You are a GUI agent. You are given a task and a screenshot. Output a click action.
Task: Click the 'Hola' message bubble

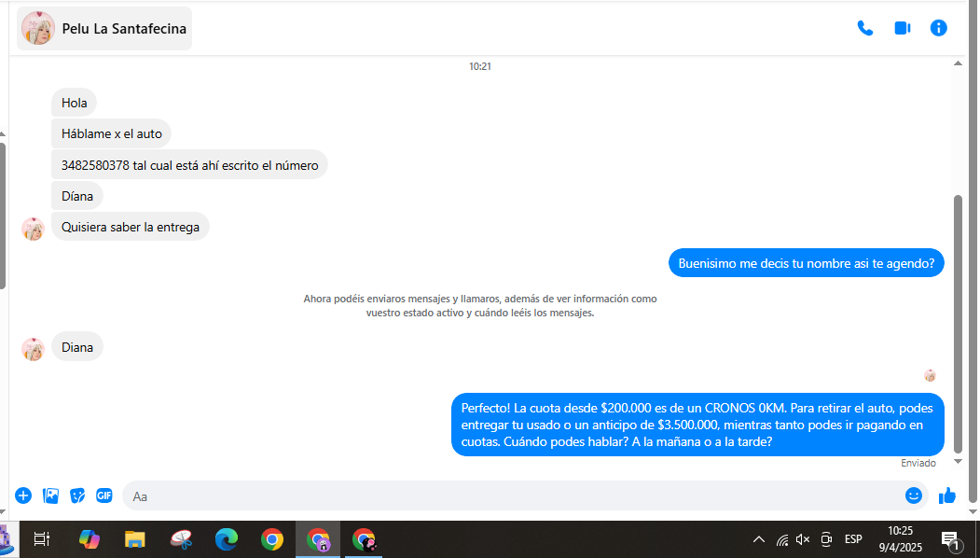pos(74,103)
